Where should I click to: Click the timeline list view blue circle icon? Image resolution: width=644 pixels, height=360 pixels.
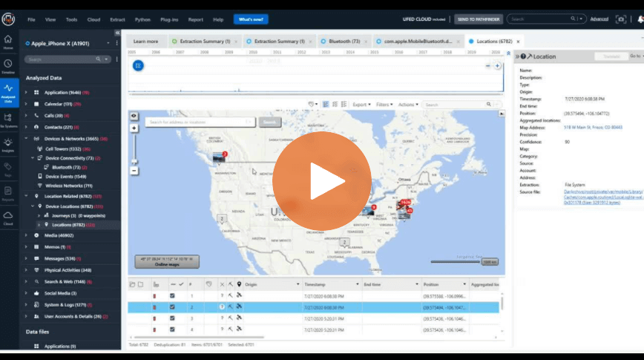click(x=138, y=65)
